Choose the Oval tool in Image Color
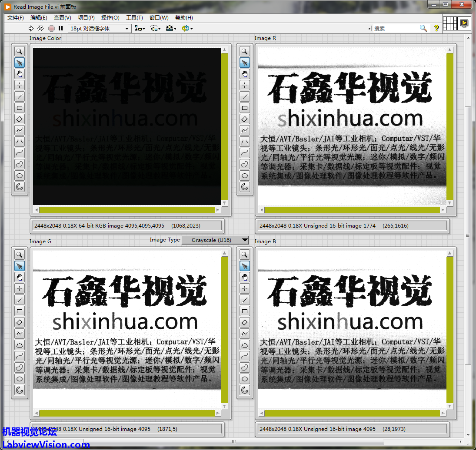Image resolution: width=476 pixels, height=450 pixels. coord(20,175)
